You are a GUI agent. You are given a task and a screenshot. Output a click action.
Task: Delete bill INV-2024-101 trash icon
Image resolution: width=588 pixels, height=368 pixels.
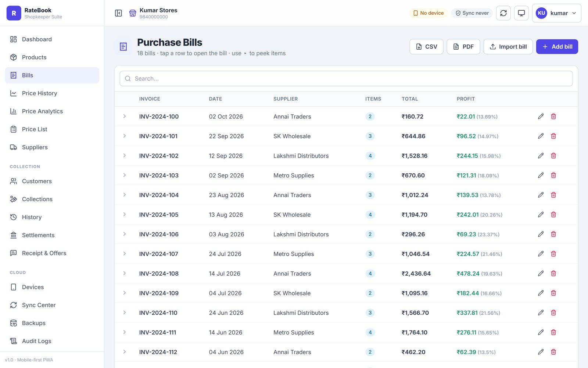[x=553, y=136]
